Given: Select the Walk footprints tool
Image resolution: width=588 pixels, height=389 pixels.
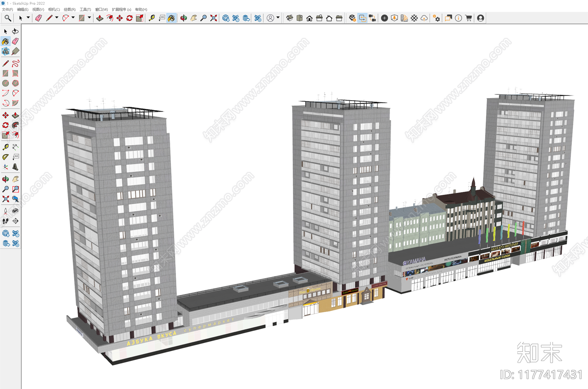Looking at the screenshot, I should tap(6, 221).
